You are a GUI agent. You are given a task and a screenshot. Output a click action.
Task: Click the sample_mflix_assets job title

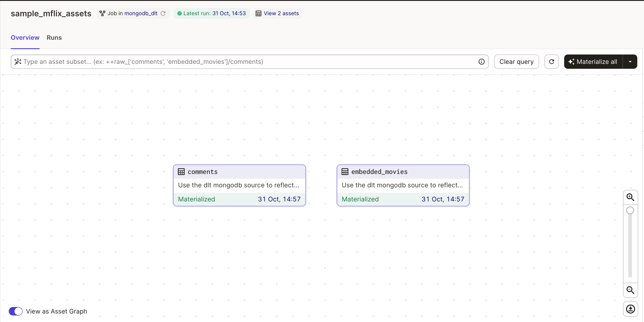51,13
